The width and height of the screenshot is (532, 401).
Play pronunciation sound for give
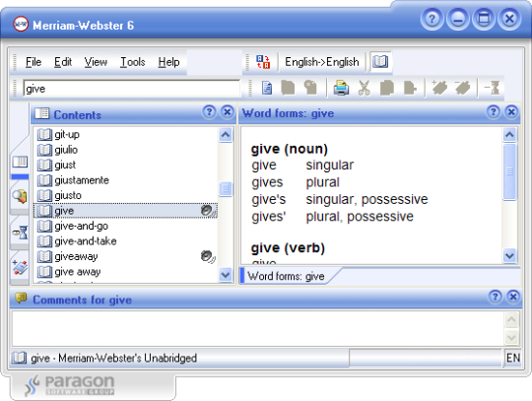[x=208, y=211]
